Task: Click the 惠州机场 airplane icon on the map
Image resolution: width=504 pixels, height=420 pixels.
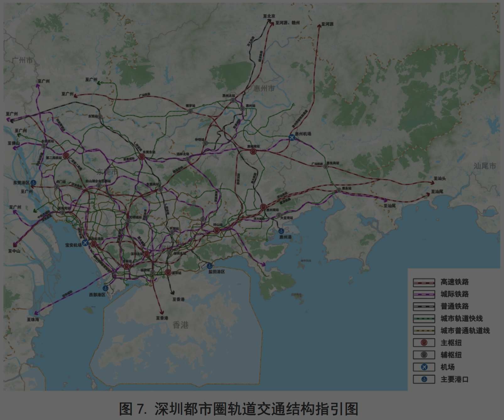Action: click(x=292, y=137)
